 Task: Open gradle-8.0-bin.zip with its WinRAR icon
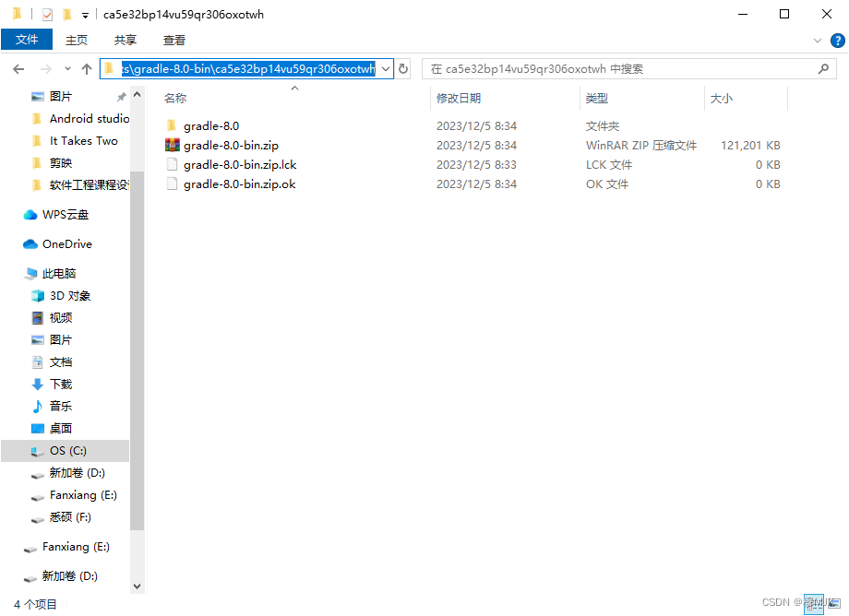pos(173,145)
